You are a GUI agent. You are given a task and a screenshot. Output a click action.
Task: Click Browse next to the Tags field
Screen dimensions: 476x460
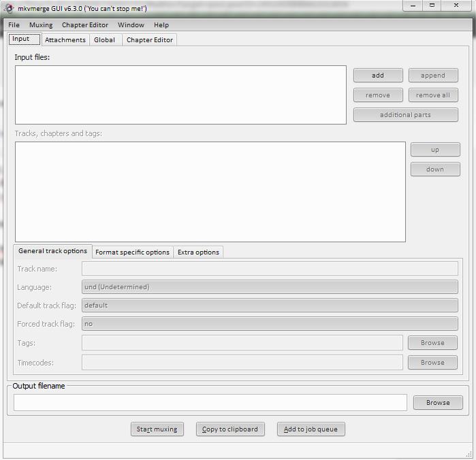[x=432, y=343]
